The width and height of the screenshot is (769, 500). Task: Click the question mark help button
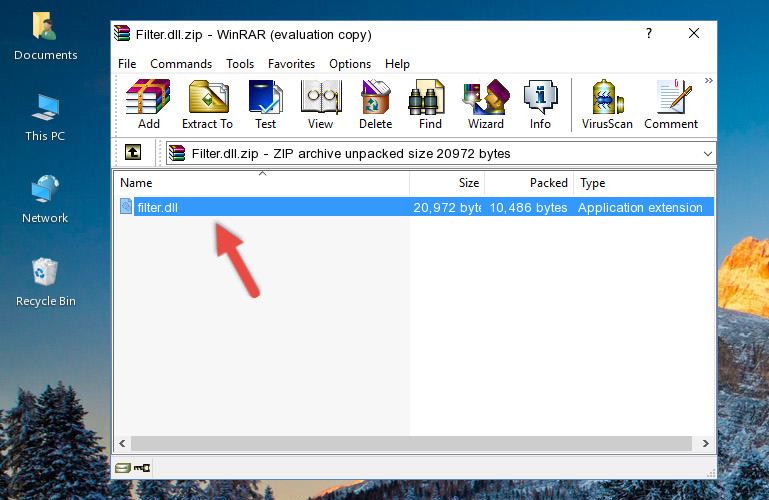click(x=648, y=33)
